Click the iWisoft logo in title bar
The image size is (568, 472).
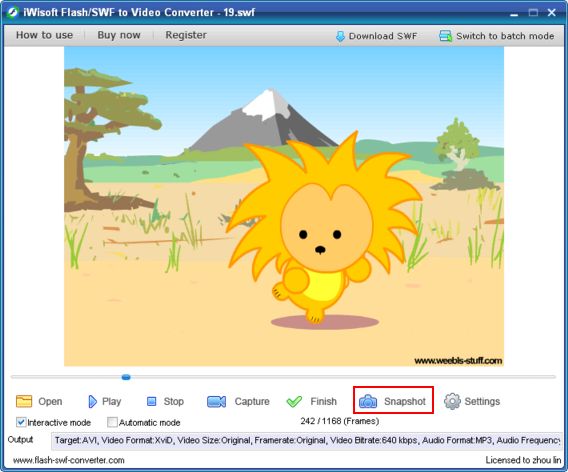tap(12, 12)
